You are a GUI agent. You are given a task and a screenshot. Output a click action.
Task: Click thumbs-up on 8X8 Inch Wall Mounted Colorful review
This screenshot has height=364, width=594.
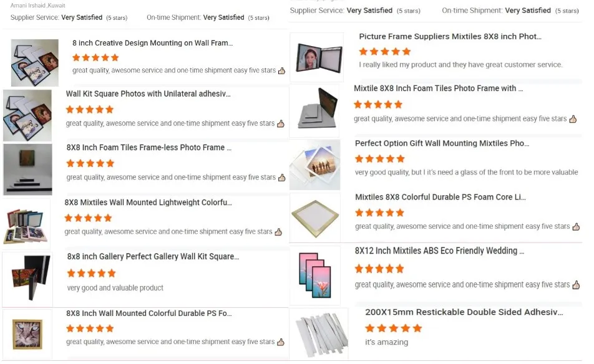click(x=281, y=342)
